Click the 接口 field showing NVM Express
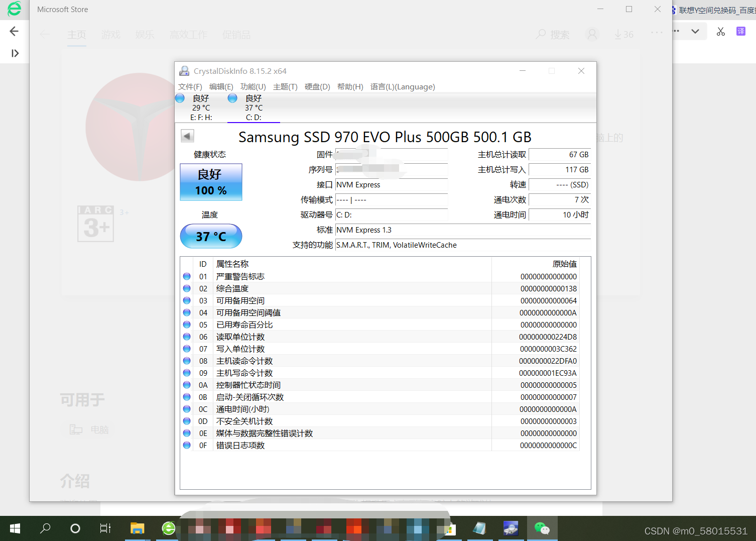The width and height of the screenshot is (756, 541). coord(392,185)
